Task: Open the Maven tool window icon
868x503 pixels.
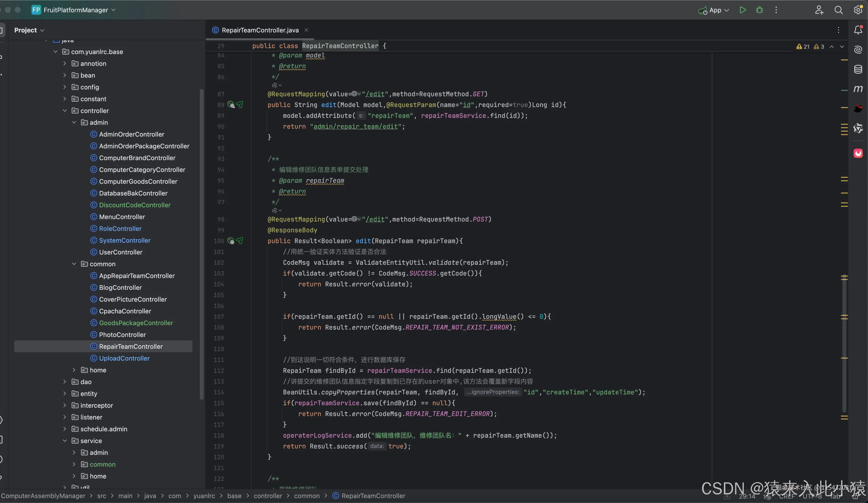Action: tap(858, 89)
